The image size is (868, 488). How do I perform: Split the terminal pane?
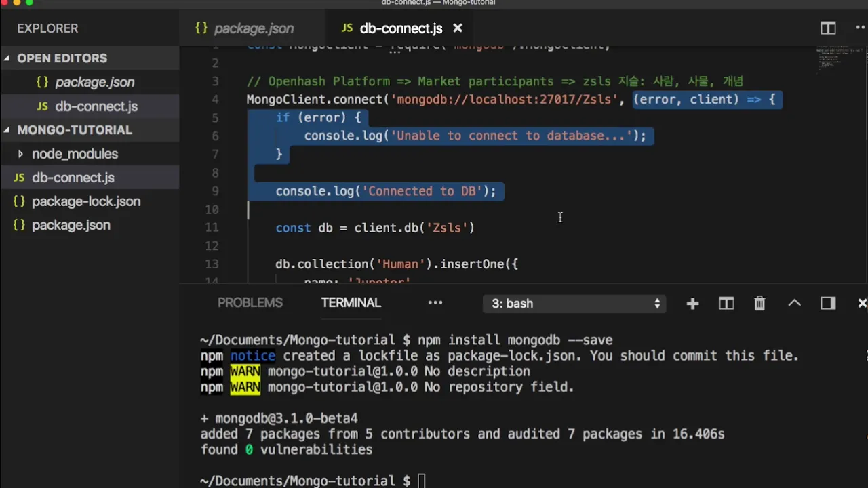[726, 304]
